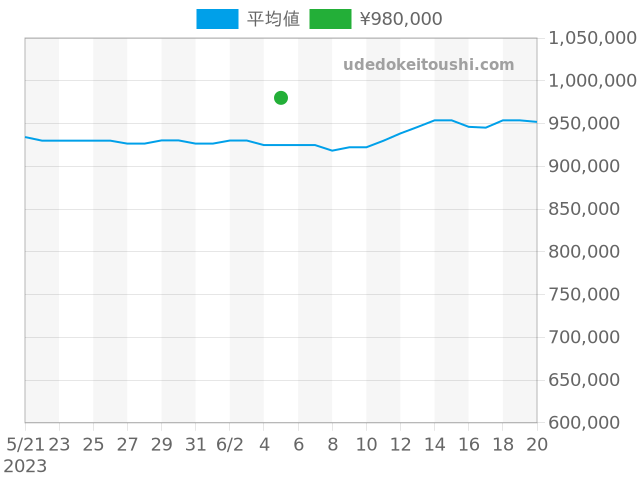Click the green data point on chart
The image size is (640, 480).
pyautogui.click(x=281, y=98)
